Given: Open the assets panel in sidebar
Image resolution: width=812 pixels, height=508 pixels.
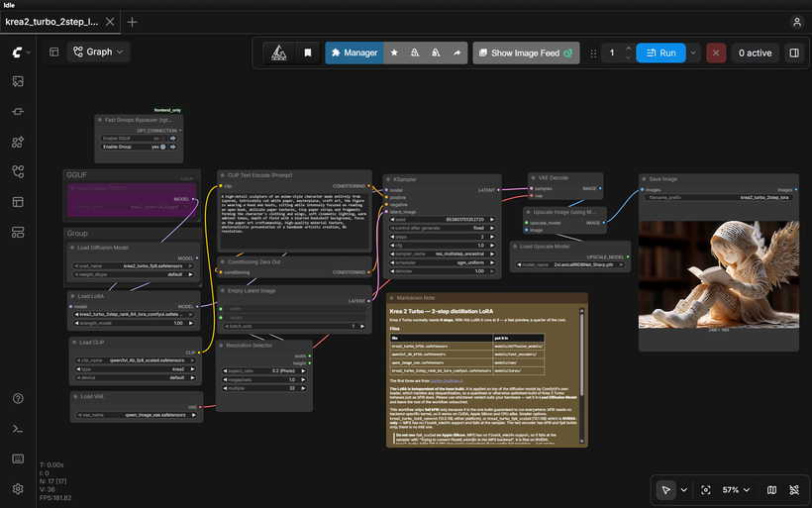Looking at the screenshot, I should (x=18, y=81).
